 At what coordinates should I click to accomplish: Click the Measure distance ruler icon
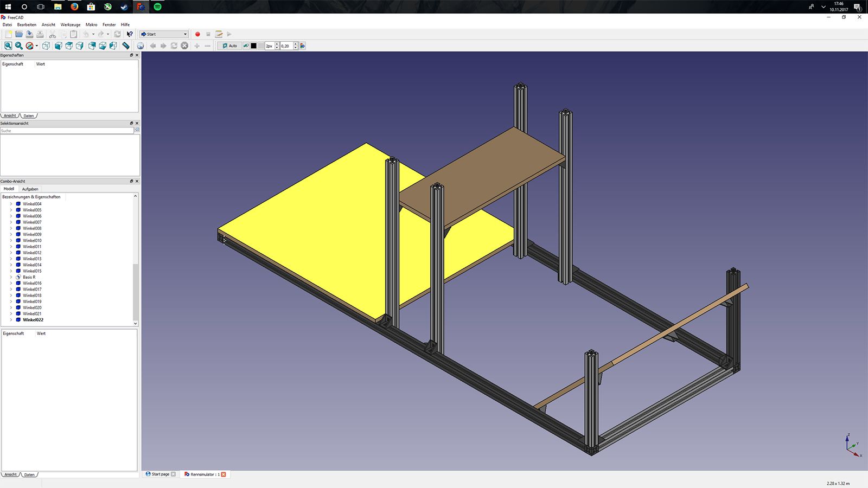(126, 46)
